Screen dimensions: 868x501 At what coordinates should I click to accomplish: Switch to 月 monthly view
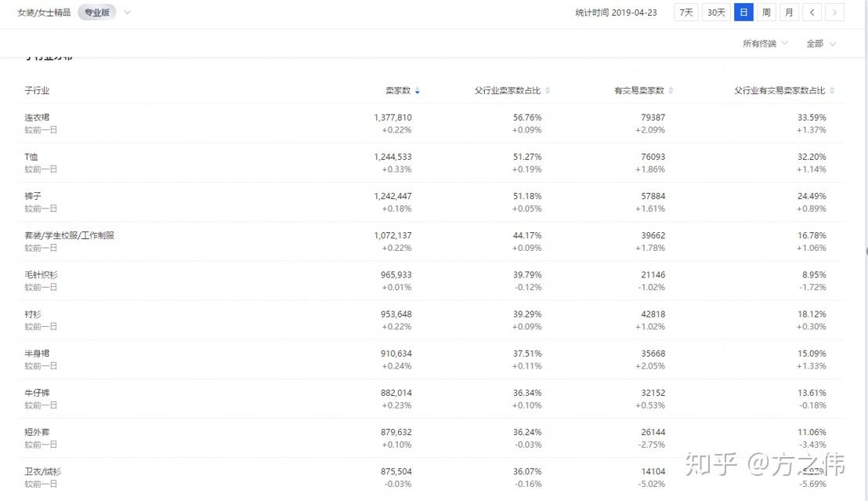click(789, 13)
